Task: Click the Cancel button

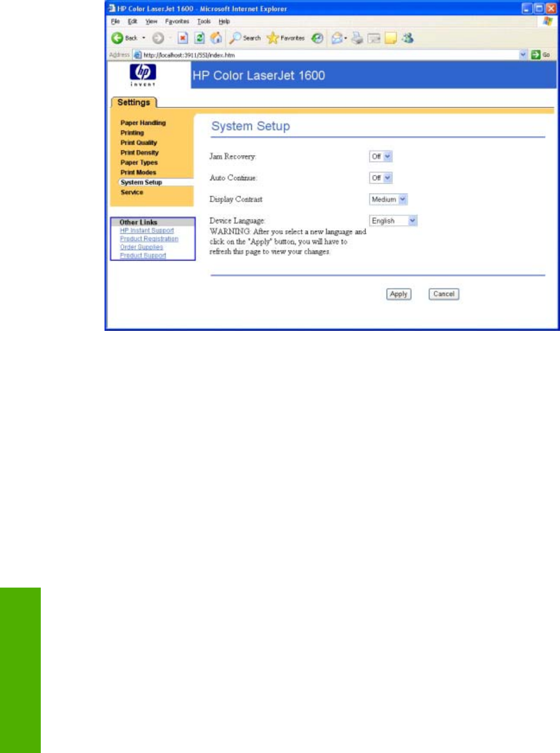Action: tap(444, 294)
